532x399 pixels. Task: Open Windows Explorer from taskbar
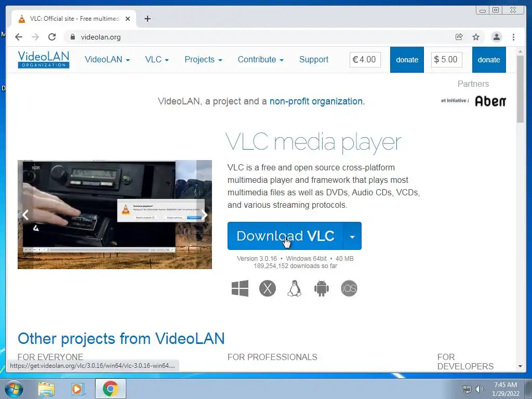click(46, 389)
